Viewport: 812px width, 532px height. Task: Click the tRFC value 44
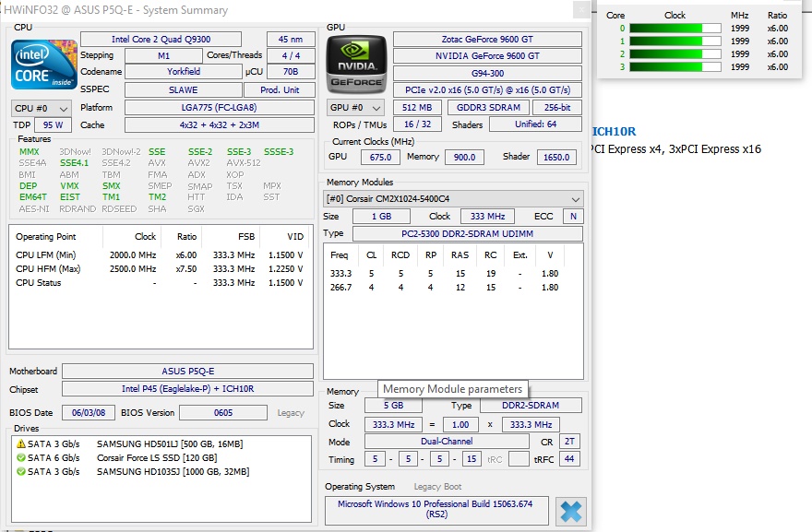pos(569,459)
